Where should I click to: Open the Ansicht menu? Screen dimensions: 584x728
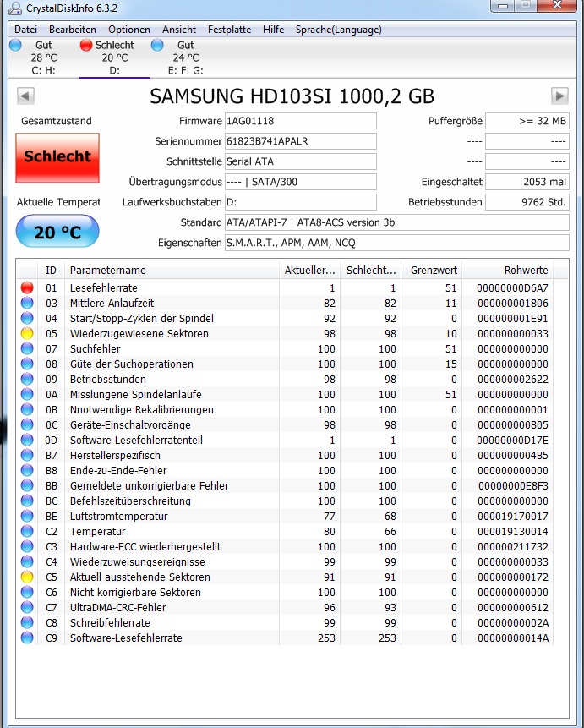[x=179, y=30]
